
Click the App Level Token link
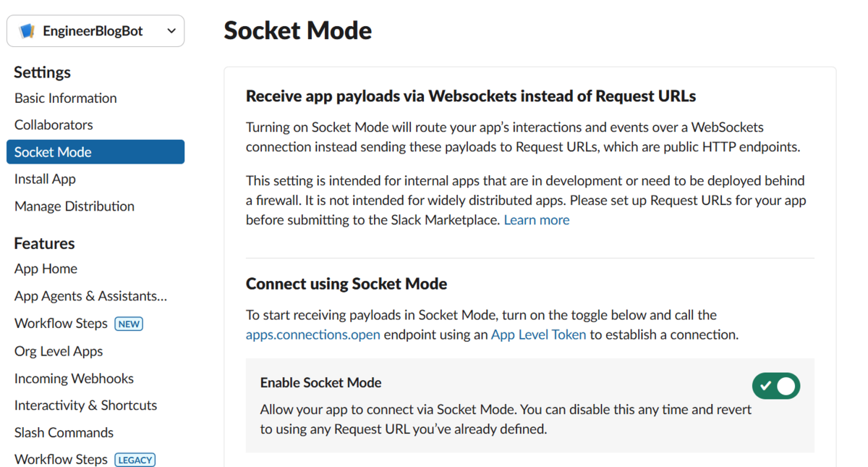539,335
